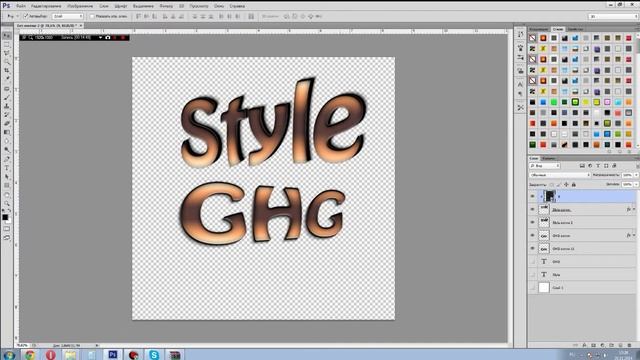Image resolution: width=640 pixels, height=360 pixels.
Task: Switch to the Styles panel tab
Action: pyautogui.click(x=558, y=29)
